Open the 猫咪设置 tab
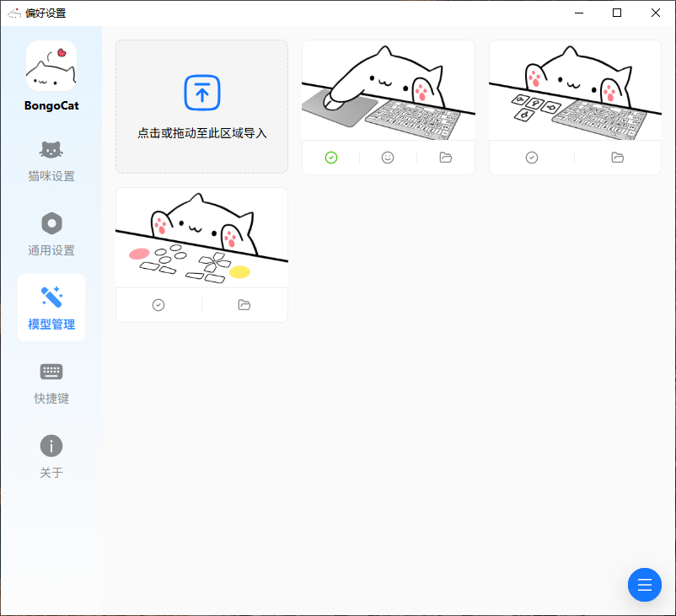Viewport: 676px width, 616px height. (51, 160)
